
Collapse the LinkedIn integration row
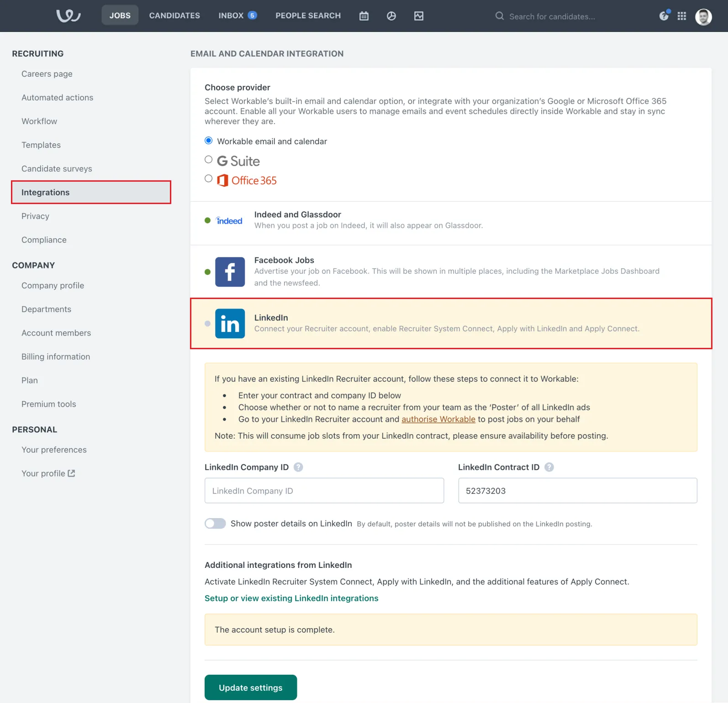tap(451, 324)
